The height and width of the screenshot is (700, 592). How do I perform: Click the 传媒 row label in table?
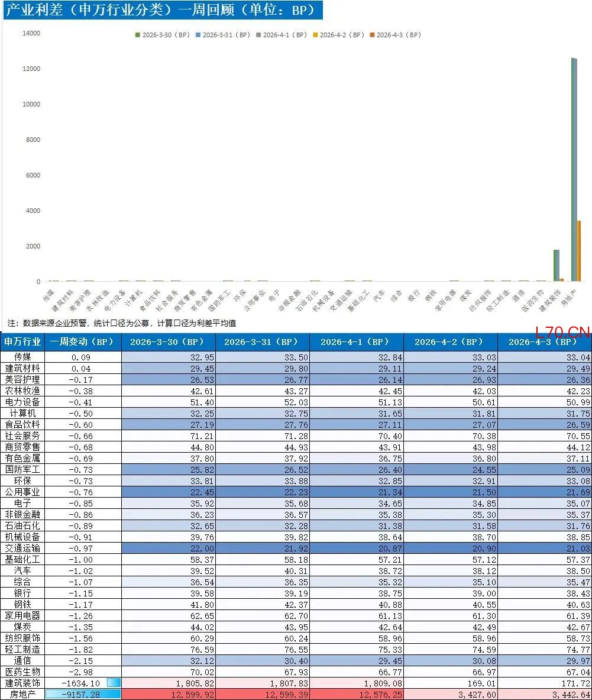coord(23,357)
